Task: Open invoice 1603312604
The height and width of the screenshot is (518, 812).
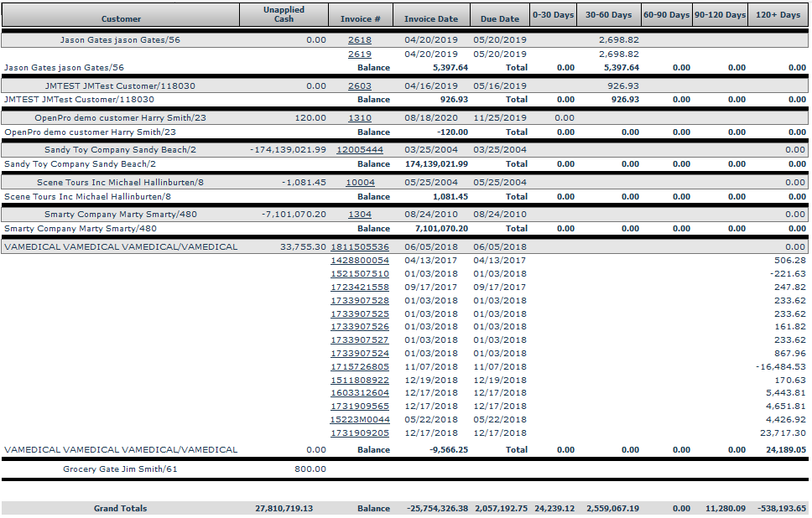Action: click(x=359, y=393)
